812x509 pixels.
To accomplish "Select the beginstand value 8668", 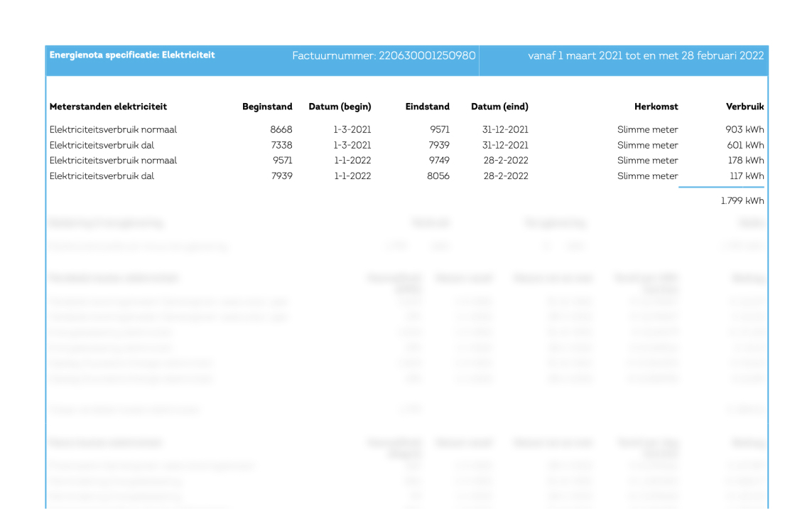I will click(281, 129).
